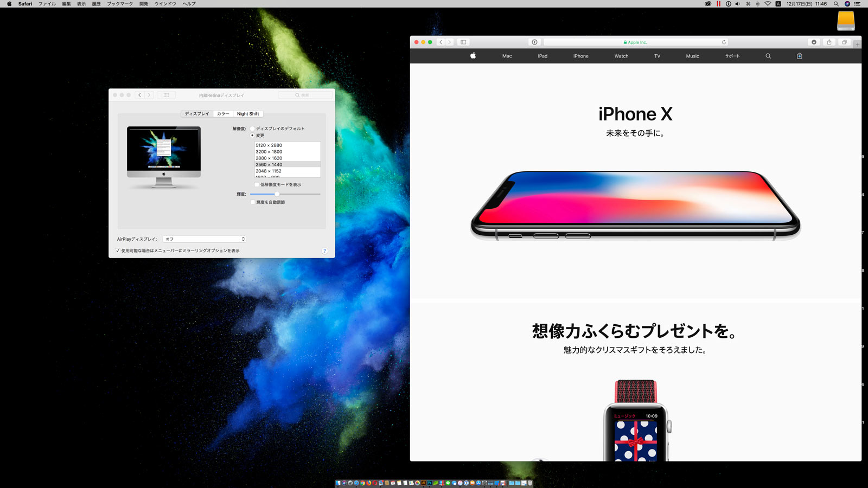Open the ファイル menu

pos(47,4)
